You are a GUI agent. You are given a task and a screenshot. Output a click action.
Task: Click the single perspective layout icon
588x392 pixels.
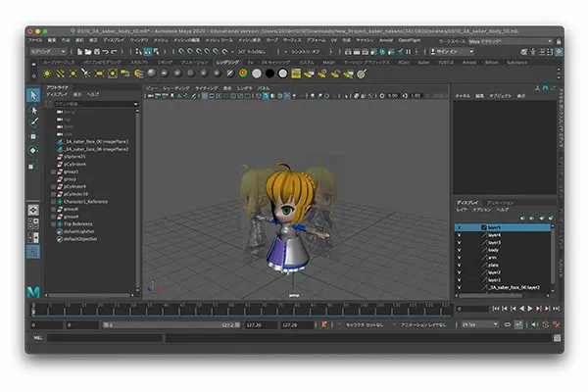pyautogui.click(x=33, y=210)
